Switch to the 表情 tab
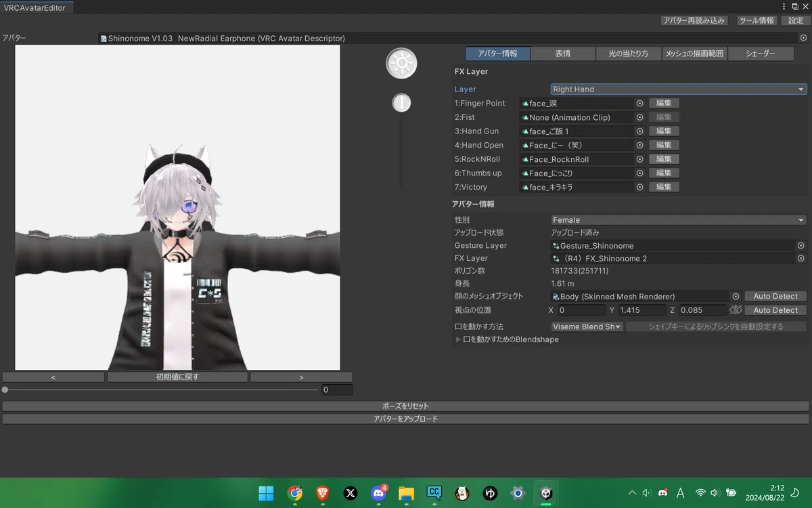The height and width of the screenshot is (508, 812). [x=563, y=54]
